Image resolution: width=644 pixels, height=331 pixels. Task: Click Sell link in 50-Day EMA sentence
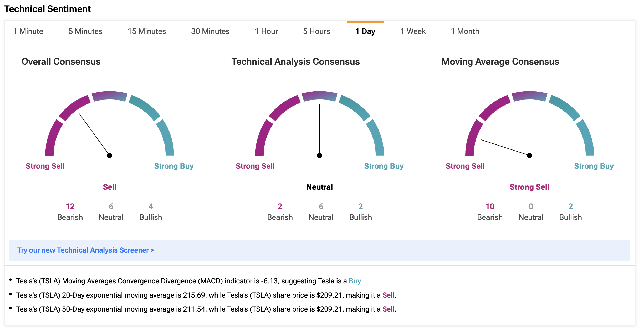(x=388, y=309)
